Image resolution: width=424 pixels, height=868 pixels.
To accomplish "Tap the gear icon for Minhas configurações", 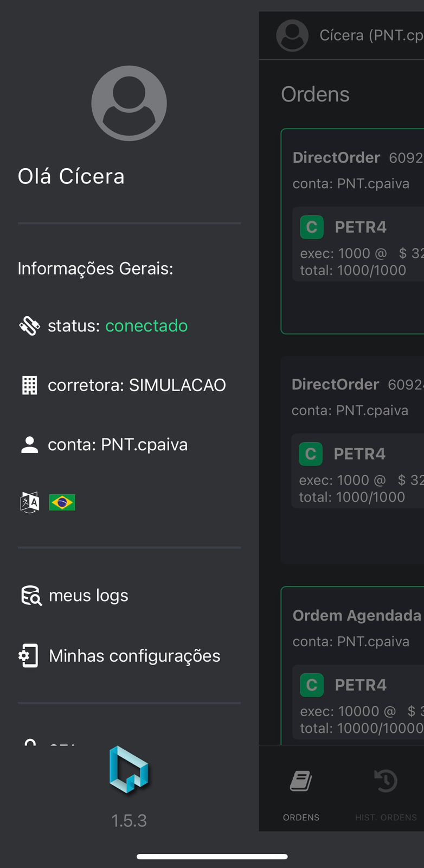I will click(29, 656).
